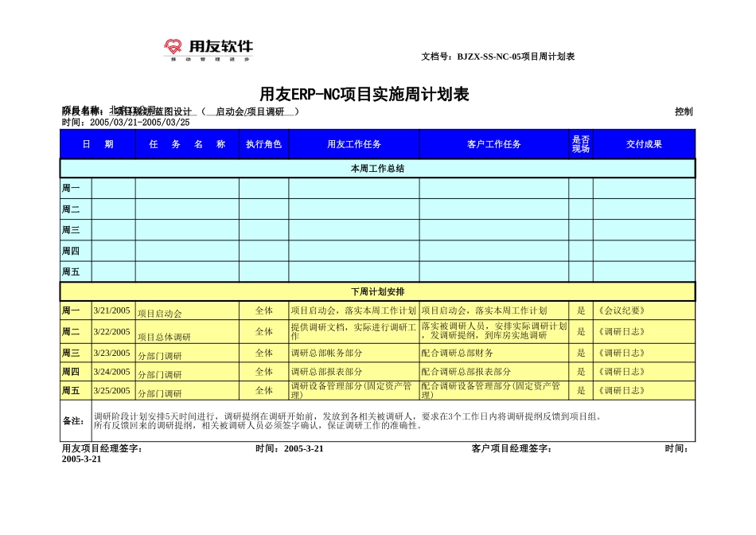
Task: Click the 执行角色 column header
Action: 263,144
